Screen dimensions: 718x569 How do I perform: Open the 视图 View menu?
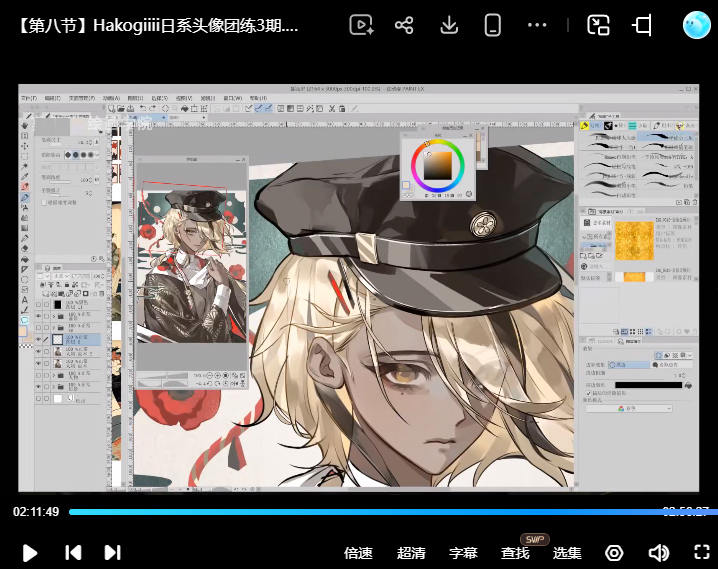tap(184, 98)
